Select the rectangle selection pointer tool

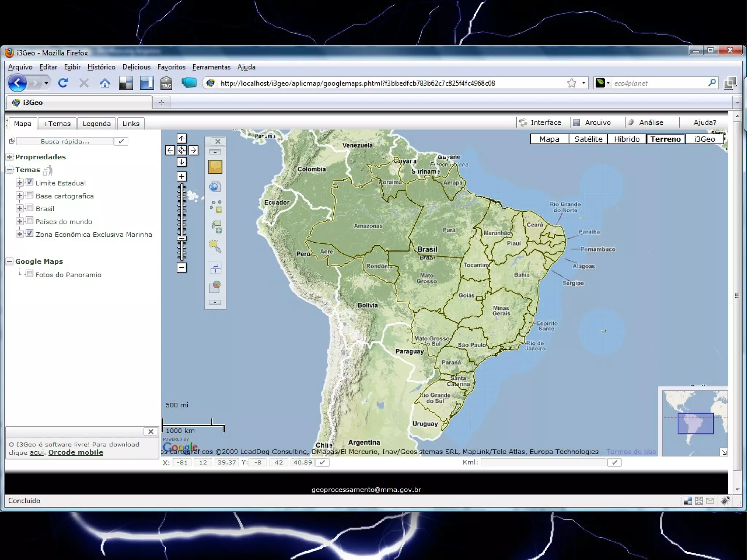coord(215,247)
